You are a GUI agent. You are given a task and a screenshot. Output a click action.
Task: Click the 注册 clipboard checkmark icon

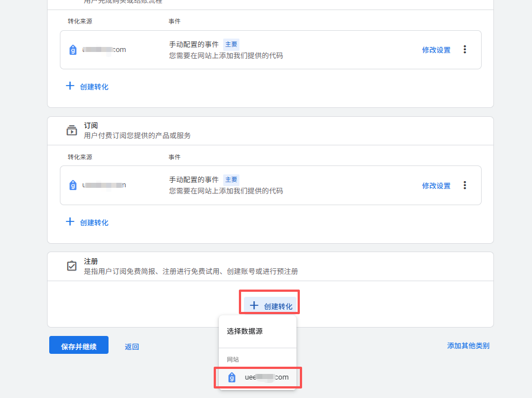tap(72, 266)
